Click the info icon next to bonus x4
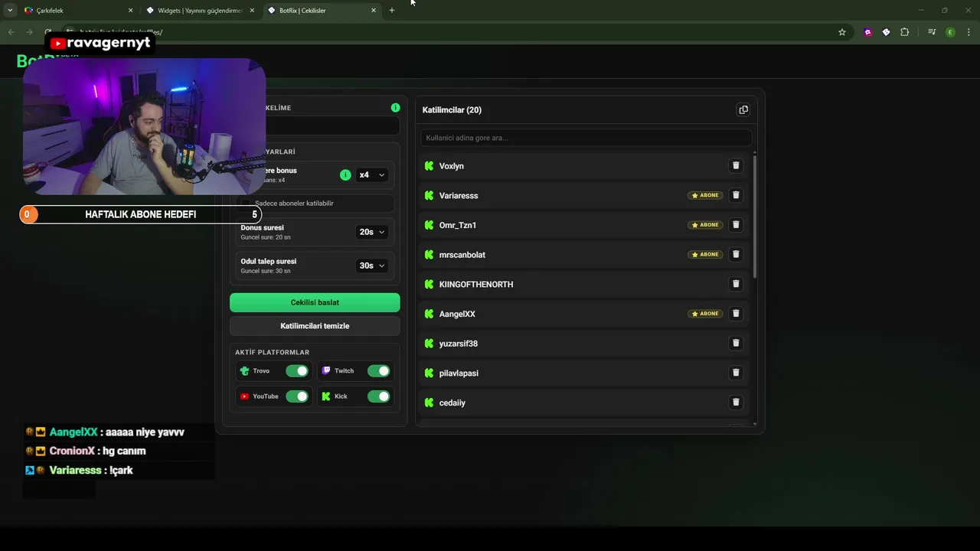The width and height of the screenshot is (980, 551). 345,175
